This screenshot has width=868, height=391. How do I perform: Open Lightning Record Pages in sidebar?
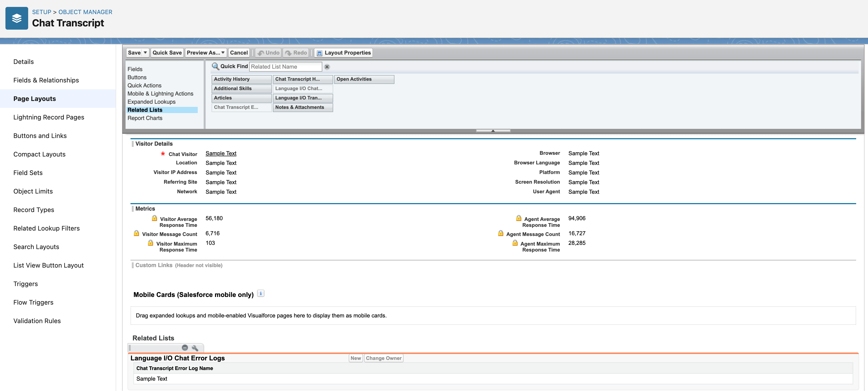pyautogui.click(x=49, y=117)
